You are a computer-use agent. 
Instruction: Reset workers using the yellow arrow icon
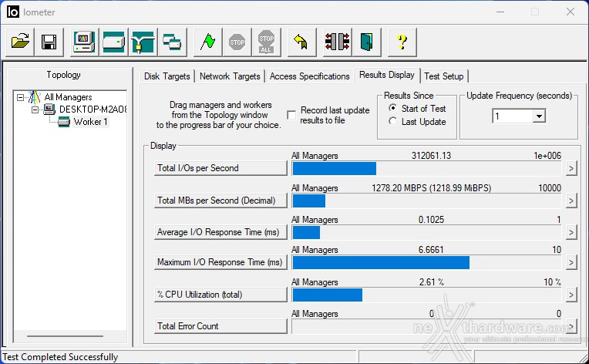pyautogui.click(x=301, y=42)
